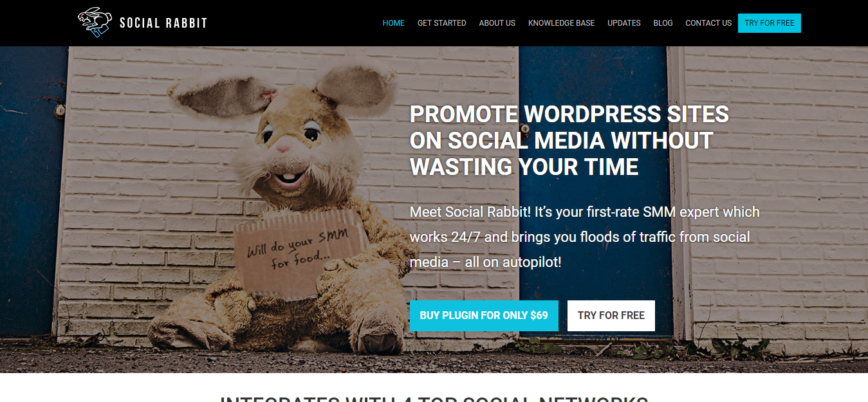Screen dimensions: 868x402
Task: Click the blue door beside hero text
Action: 602,193
